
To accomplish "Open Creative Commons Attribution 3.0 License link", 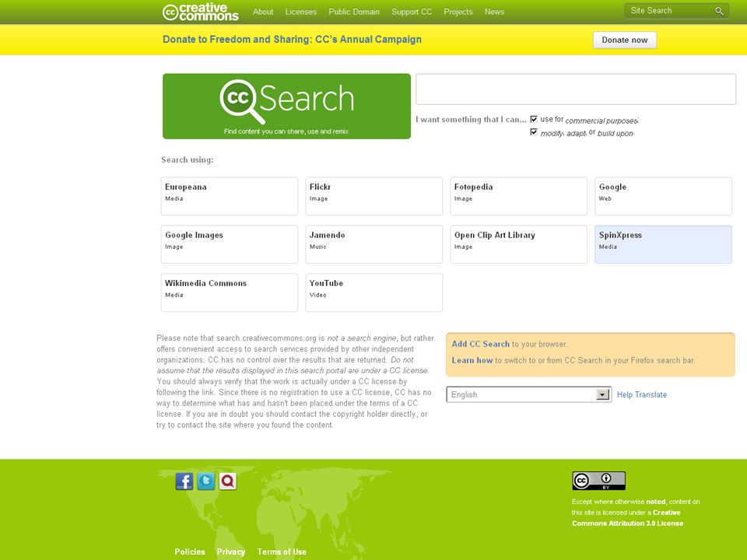I will pyautogui.click(x=627, y=518).
